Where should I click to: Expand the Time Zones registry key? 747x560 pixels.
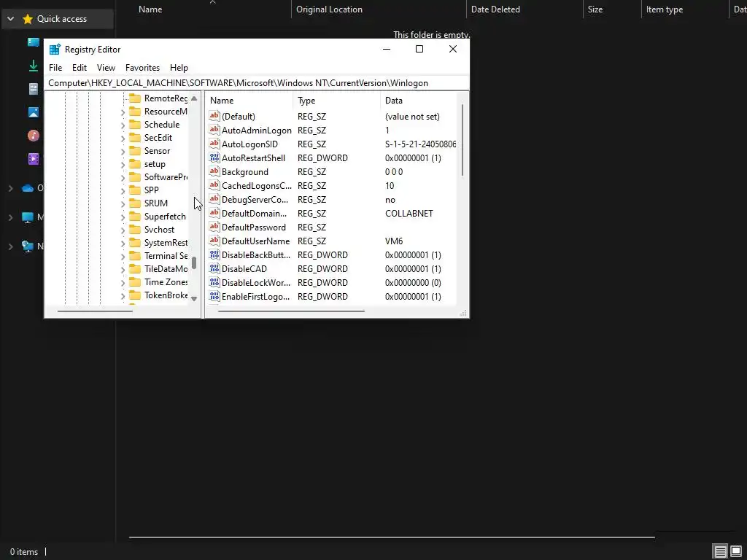coord(123,282)
